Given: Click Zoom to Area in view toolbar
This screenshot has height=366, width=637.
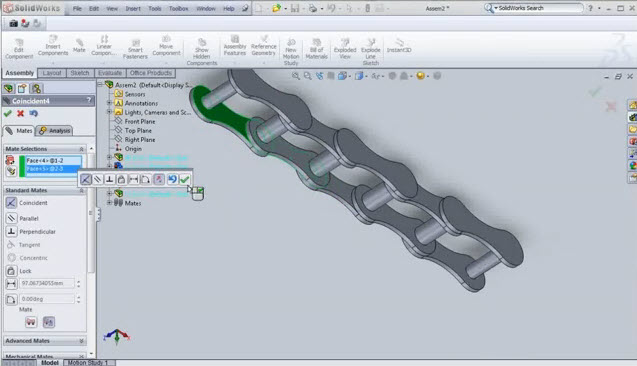Looking at the screenshot, I should click(308, 76).
